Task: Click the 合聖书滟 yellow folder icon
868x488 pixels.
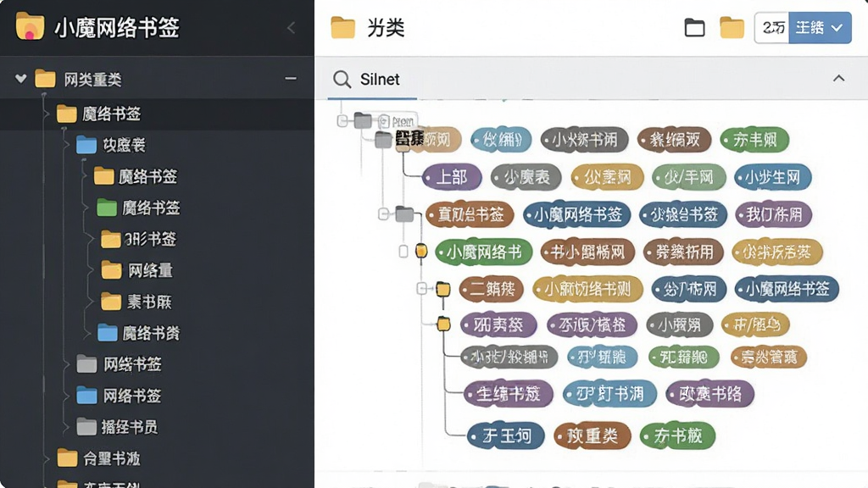Action: click(67, 458)
